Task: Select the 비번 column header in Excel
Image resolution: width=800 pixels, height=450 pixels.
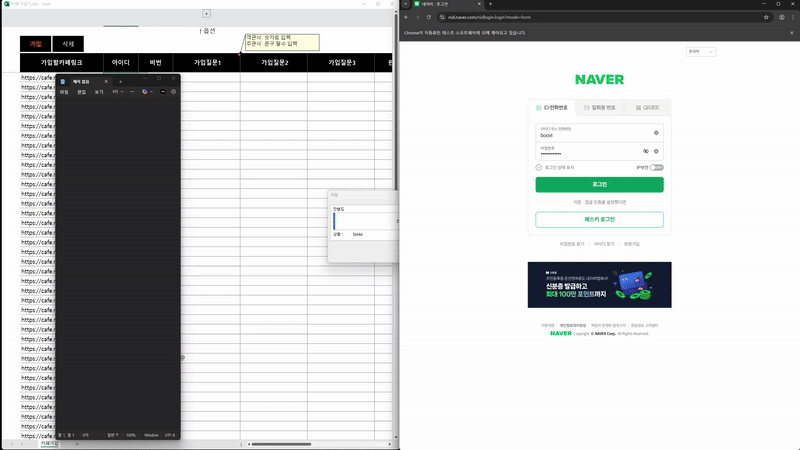Action: (156, 62)
